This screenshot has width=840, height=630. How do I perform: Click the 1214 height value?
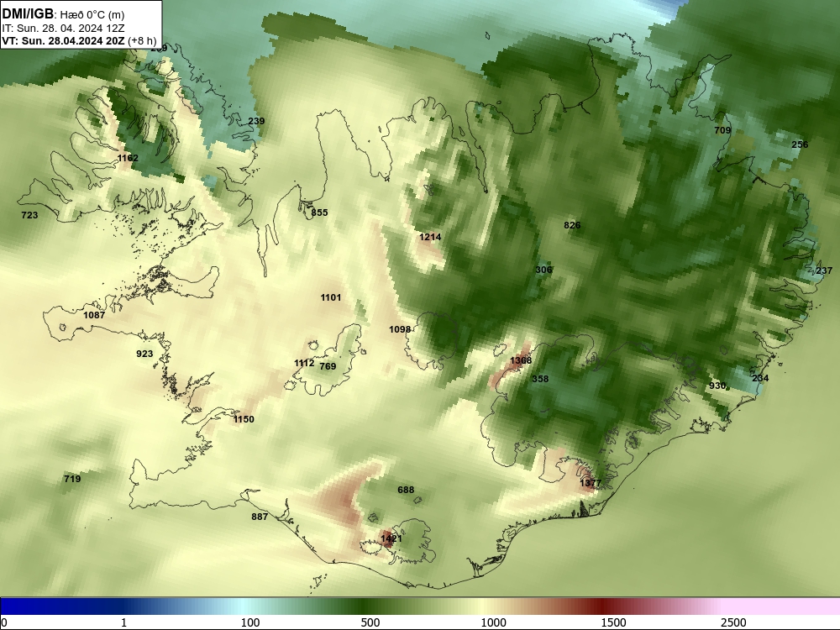[430, 237]
